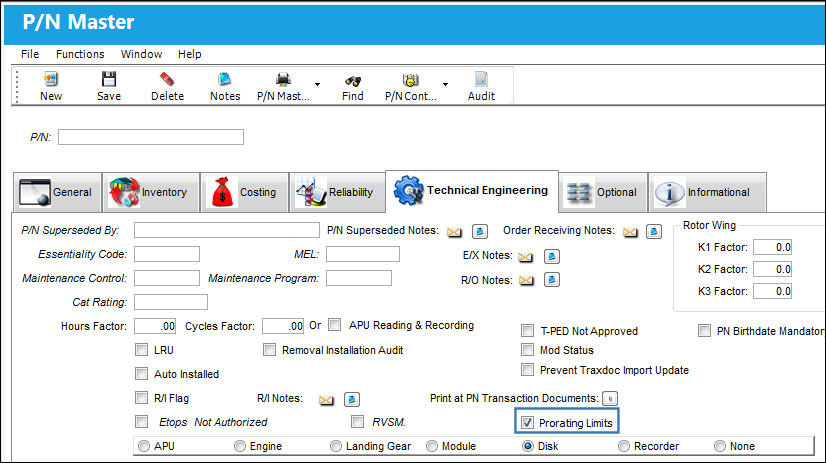Click Print at PN Transaction Documents button
Screen dimensions: 826x463
point(610,399)
